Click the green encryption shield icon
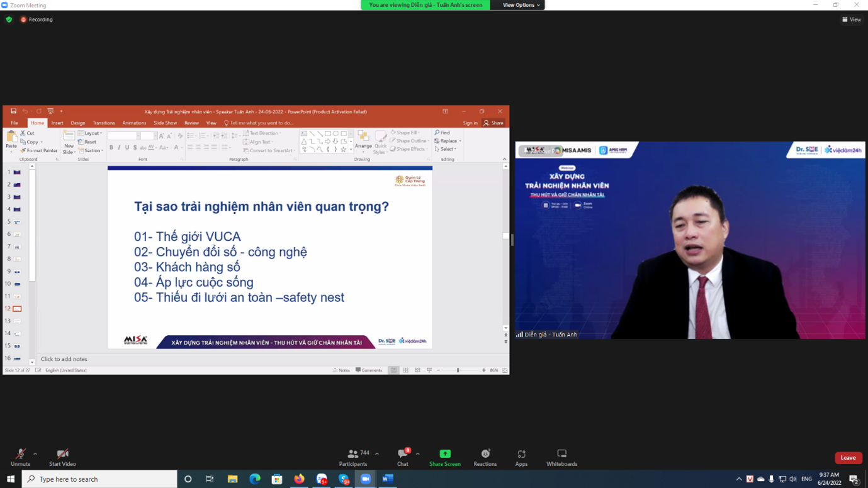This screenshot has width=868, height=488. click(9, 19)
